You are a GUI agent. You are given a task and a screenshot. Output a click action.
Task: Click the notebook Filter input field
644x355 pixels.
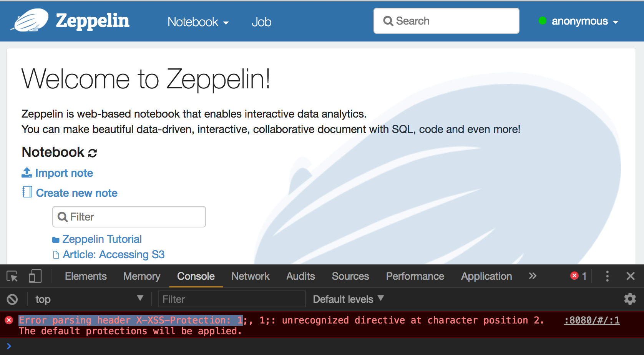pyautogui.click(x=129, y=217)
